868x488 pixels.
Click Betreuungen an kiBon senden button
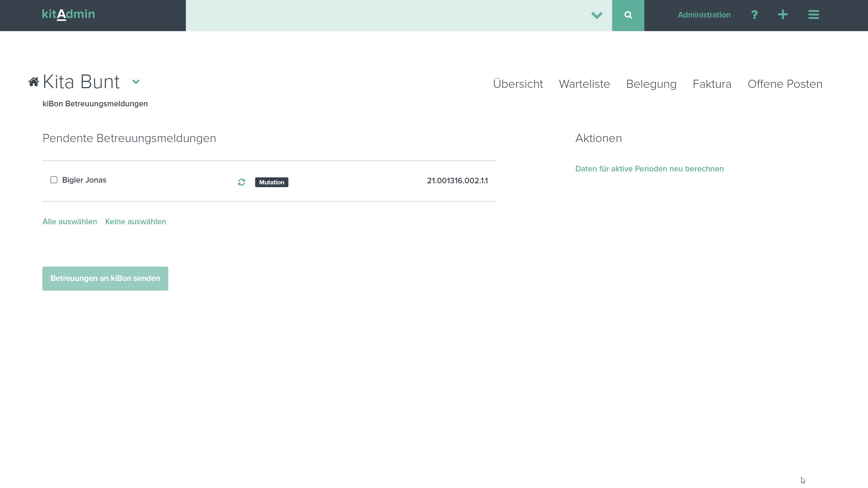coord(105,278)
